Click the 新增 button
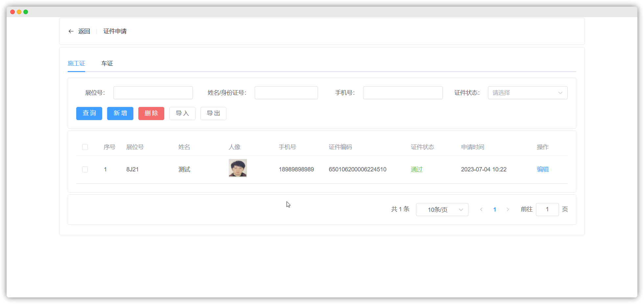Screen dimensions: 644x304 pyautogui.click(x=120, y=114)
